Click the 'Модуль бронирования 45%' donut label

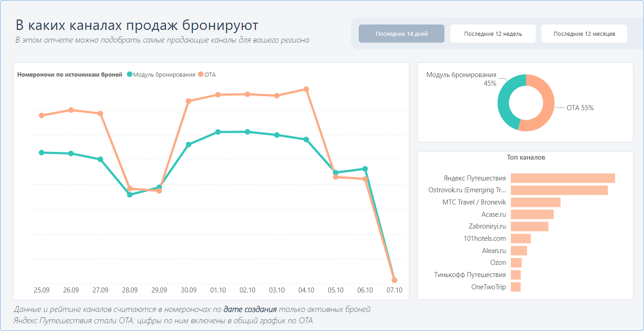(461, 79)
